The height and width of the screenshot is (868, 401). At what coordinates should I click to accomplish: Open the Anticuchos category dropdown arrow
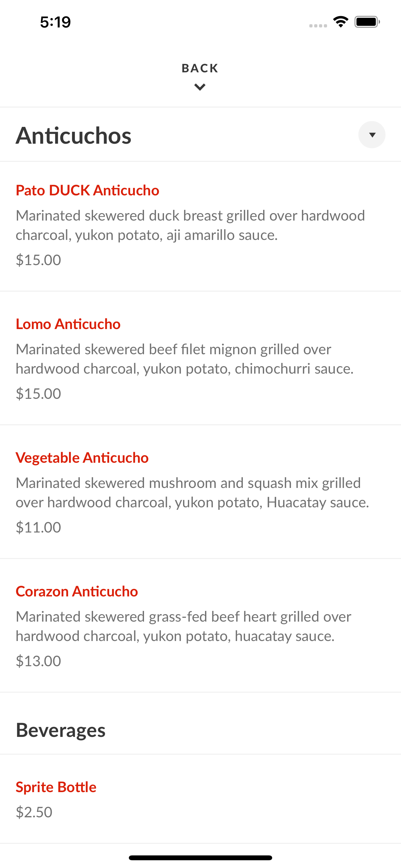pos(372,135)
